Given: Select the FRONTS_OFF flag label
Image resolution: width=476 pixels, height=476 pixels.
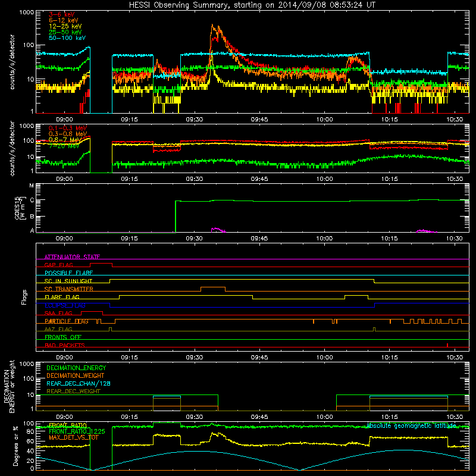Looking at the screenshot, I should click(63, 337).
